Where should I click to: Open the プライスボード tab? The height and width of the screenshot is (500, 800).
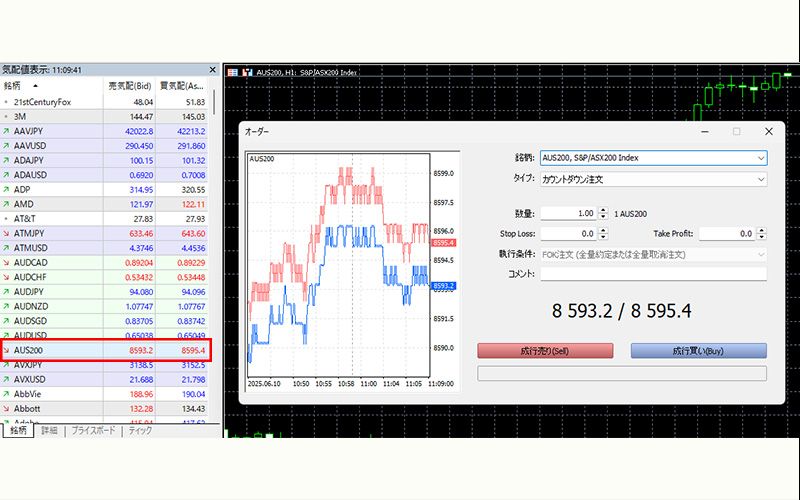coord(94,430)
